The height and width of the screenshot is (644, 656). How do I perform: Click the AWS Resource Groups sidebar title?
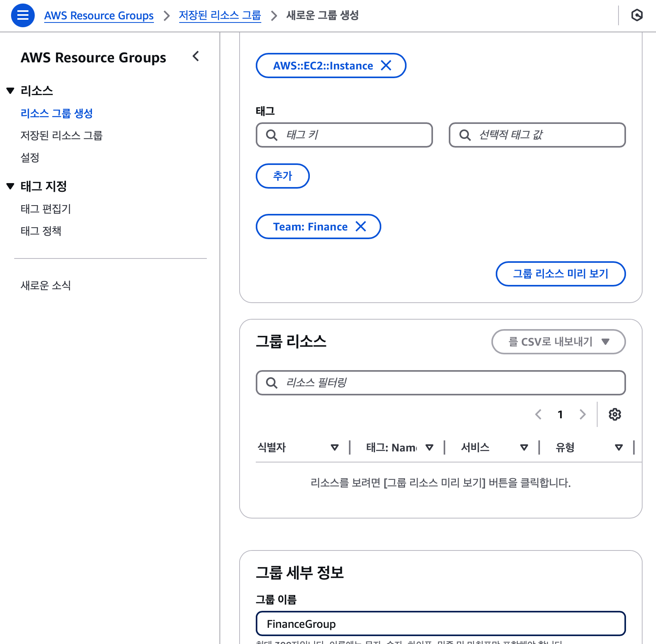tap(93, 58)
